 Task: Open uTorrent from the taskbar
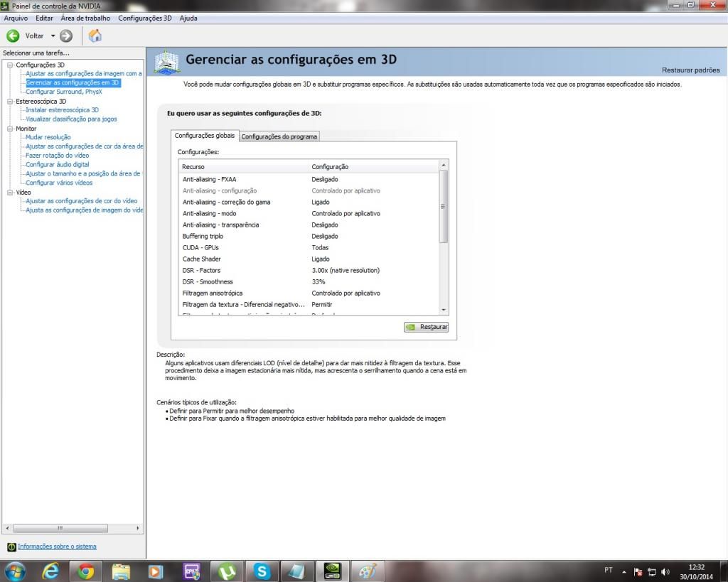coord(227,571)
